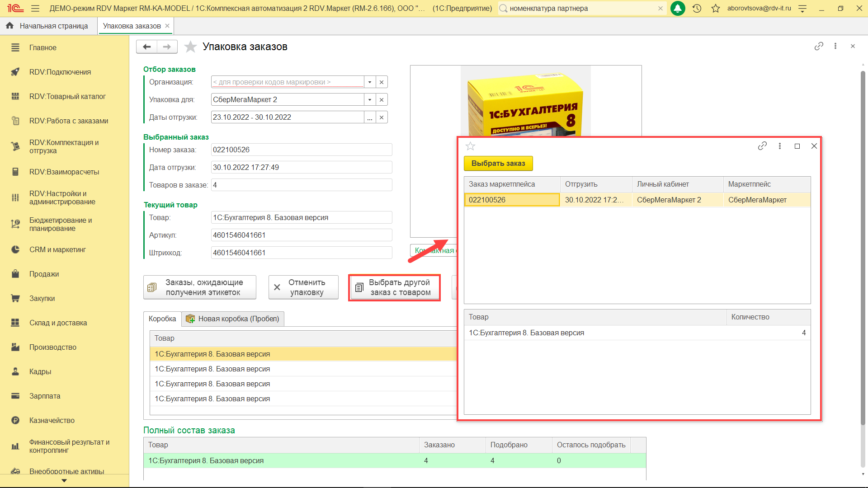Click favorites star in title bar

tap(715, 8)
